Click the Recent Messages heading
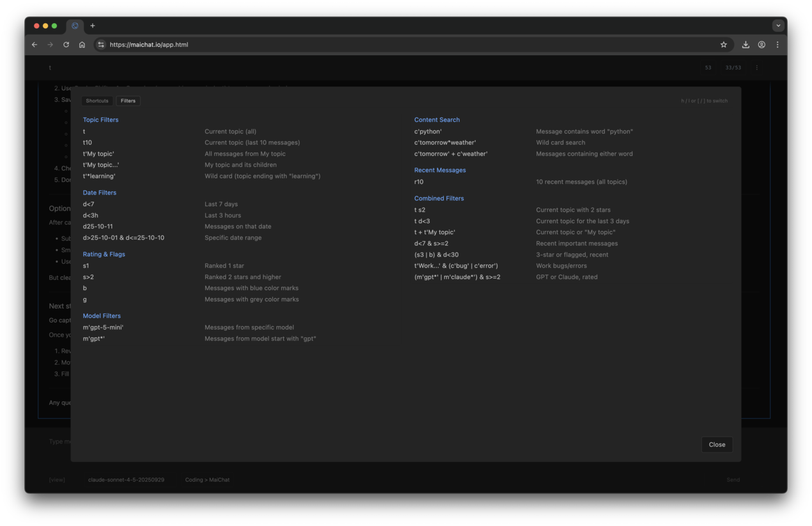The image size is (812, 526). point(440,170)
